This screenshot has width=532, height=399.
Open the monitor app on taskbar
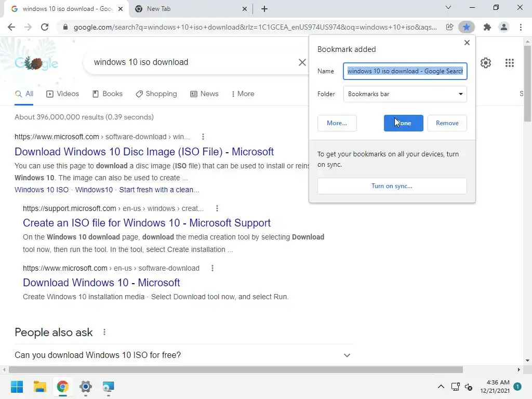[x=108, y=387]
